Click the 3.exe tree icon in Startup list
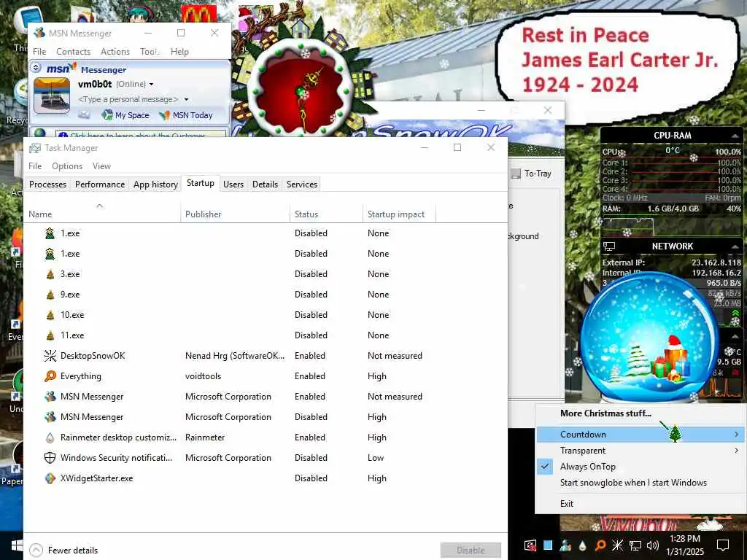This screenshot has width=747, height=560. pyautogui.click(x=50, y=274)
